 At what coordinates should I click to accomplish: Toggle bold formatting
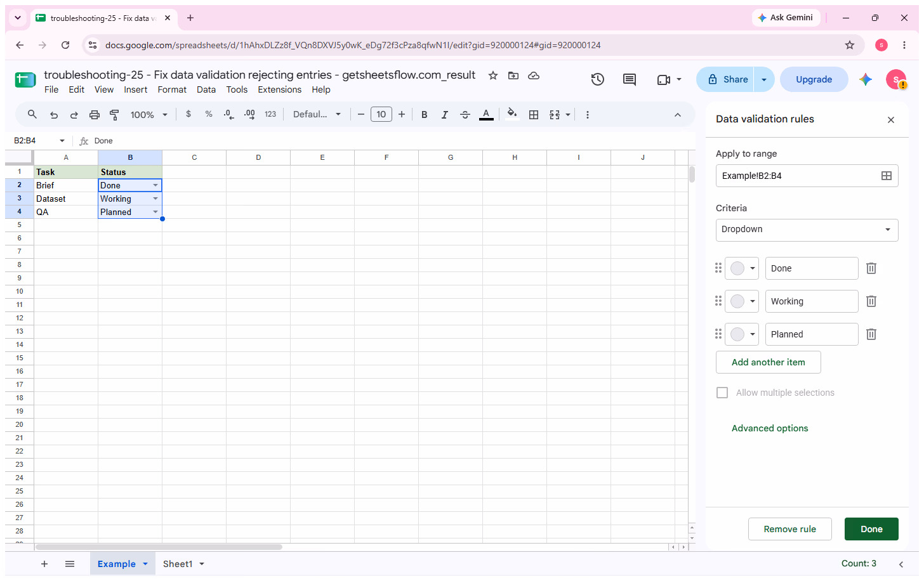tap(425, 115)
